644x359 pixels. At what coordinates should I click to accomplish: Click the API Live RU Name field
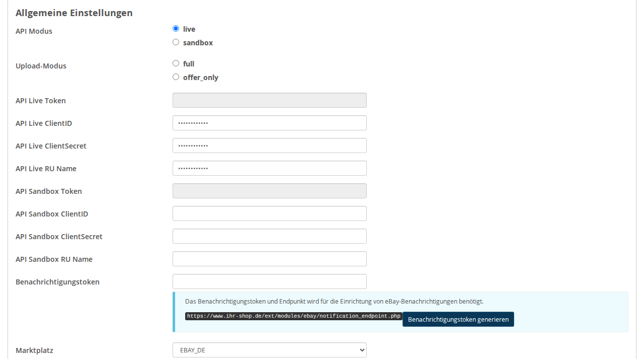[270, 168]
